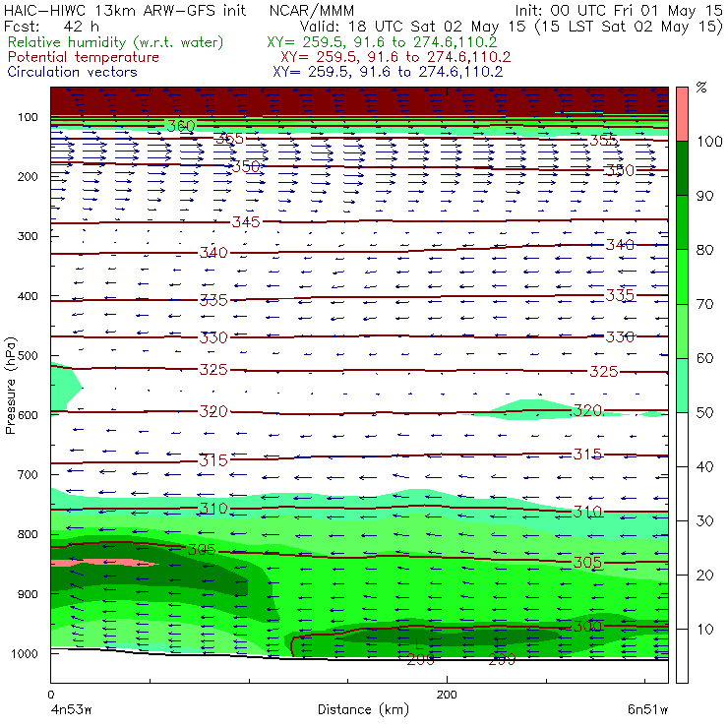Click the blue 'Circulation vectors' legend label

click(x=72, y=72)
